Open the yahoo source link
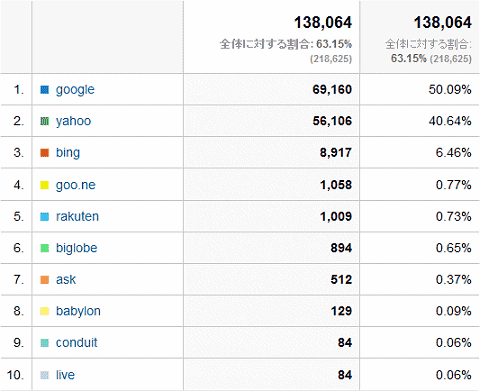480x391 pixels. click(x=73, y=121)
